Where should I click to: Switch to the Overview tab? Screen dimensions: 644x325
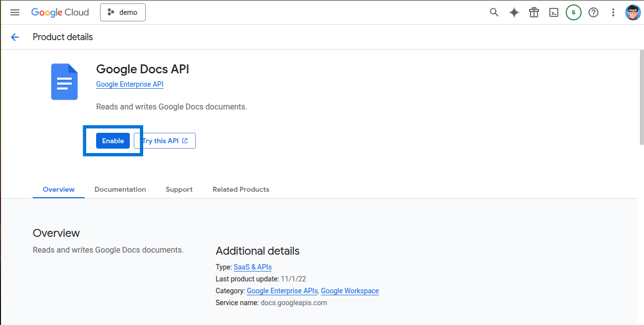[x=58, y=189]
